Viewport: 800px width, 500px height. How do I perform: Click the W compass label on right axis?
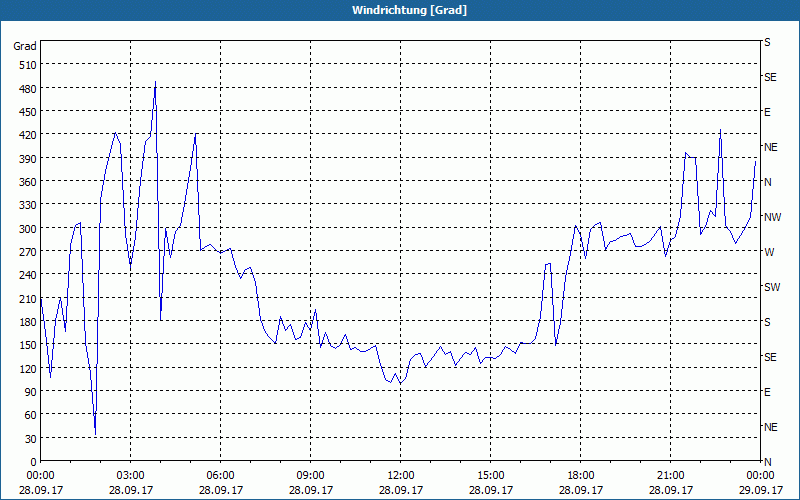[x=768, y=252]
